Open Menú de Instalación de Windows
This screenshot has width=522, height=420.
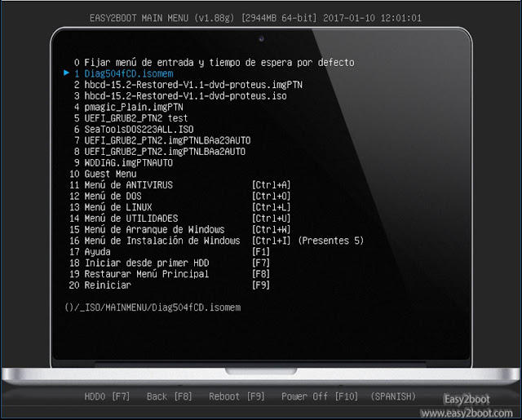tap(154, 241)
